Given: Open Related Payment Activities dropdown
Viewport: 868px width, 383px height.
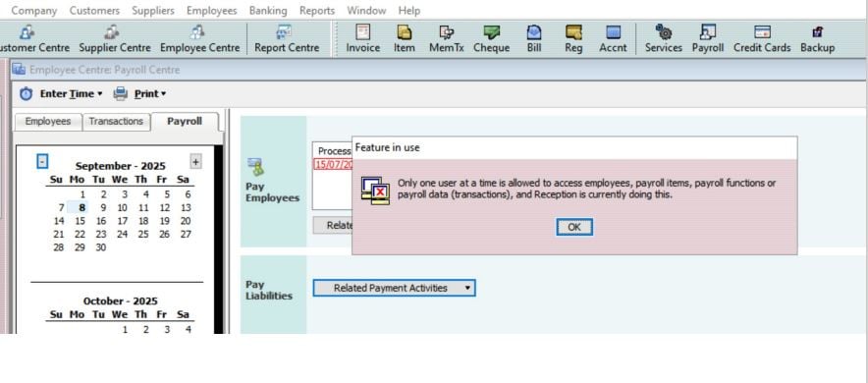Looking at the screenshot, I should point(394,288).
